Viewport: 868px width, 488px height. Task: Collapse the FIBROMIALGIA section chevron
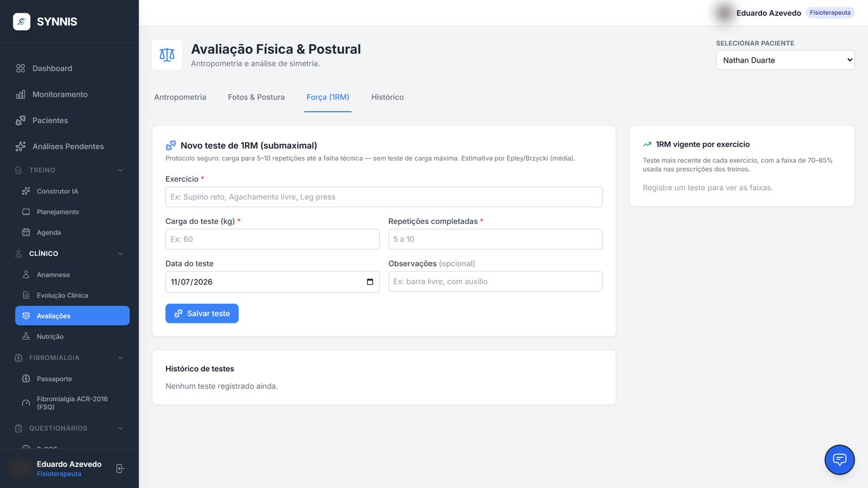coord(121,358)
